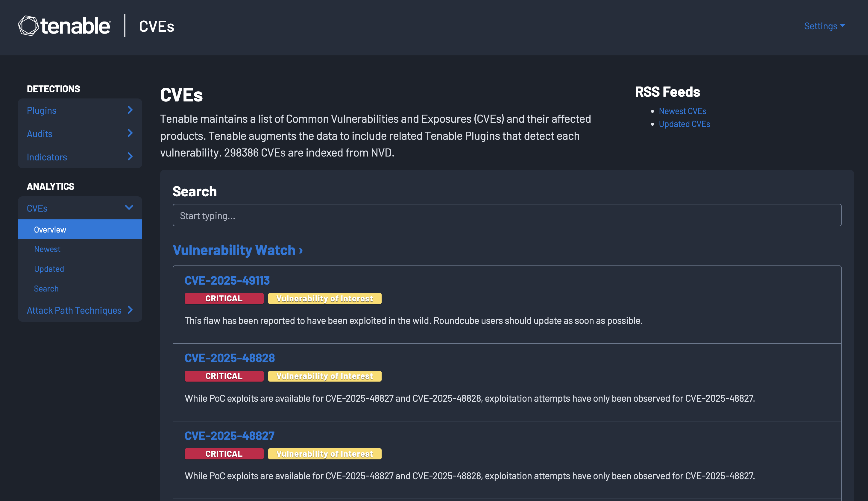Click CRITICAL badge on CVE-2025-48827

click(x=224, y=454)
